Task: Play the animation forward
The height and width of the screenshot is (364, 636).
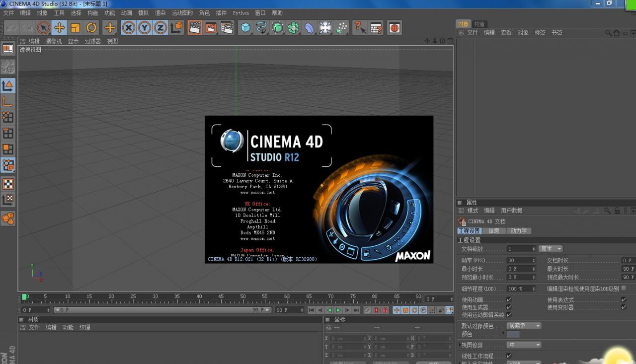Action: [x=338, y=310]
